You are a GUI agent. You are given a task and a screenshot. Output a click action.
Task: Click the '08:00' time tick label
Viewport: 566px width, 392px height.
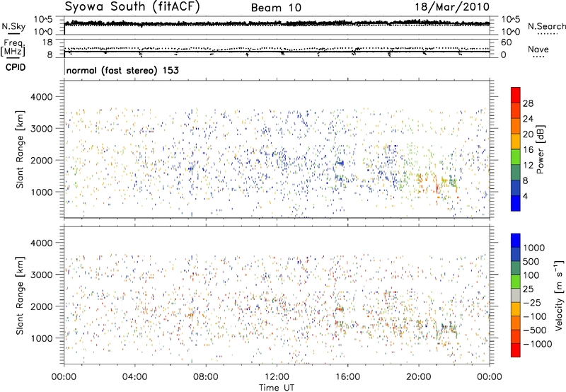[x=206, y=377]
